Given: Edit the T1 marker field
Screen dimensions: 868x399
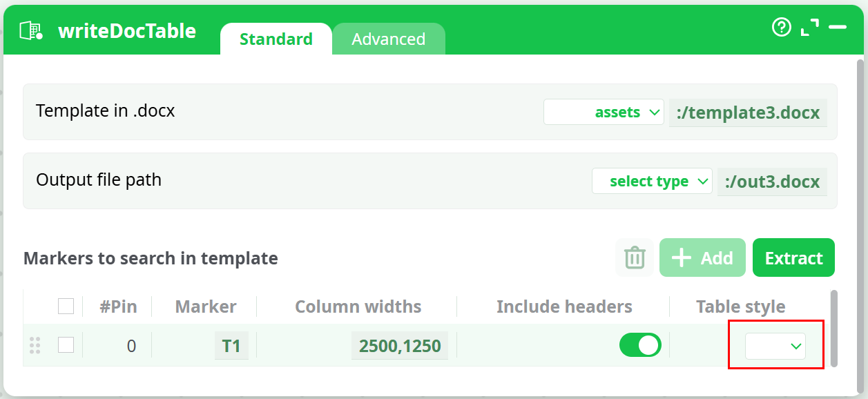Looking at the screenshot, I should [231, 346].
